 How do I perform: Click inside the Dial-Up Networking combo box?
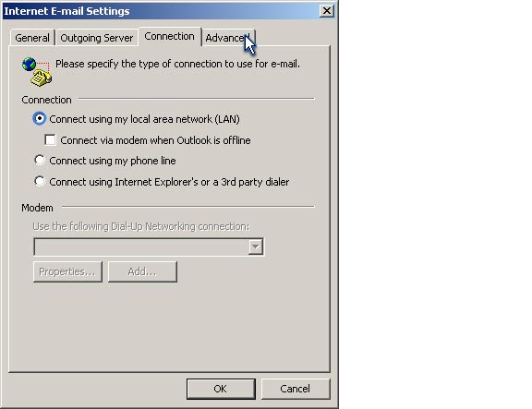click(x=149, y=247)
